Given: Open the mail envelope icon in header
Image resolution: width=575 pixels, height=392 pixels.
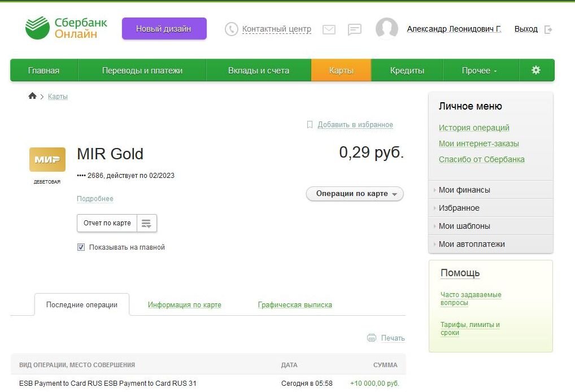Looking at the screenshot, I should (x=329, y=29).
